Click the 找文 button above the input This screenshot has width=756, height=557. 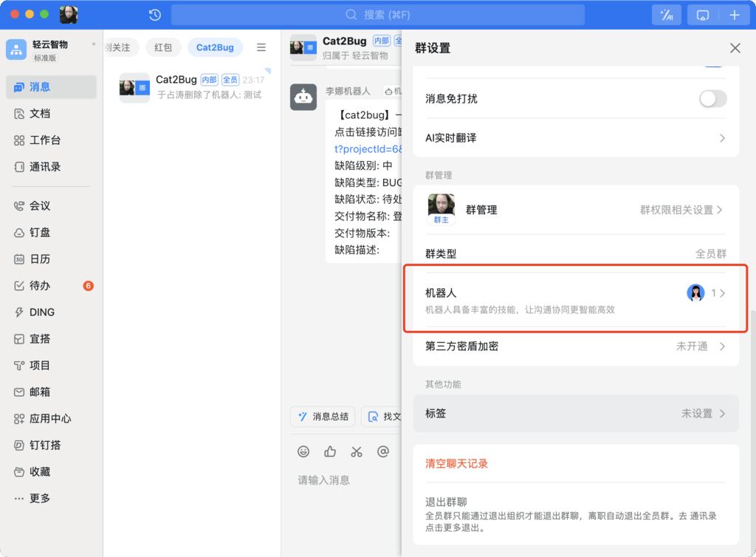(x=382, y=416)
